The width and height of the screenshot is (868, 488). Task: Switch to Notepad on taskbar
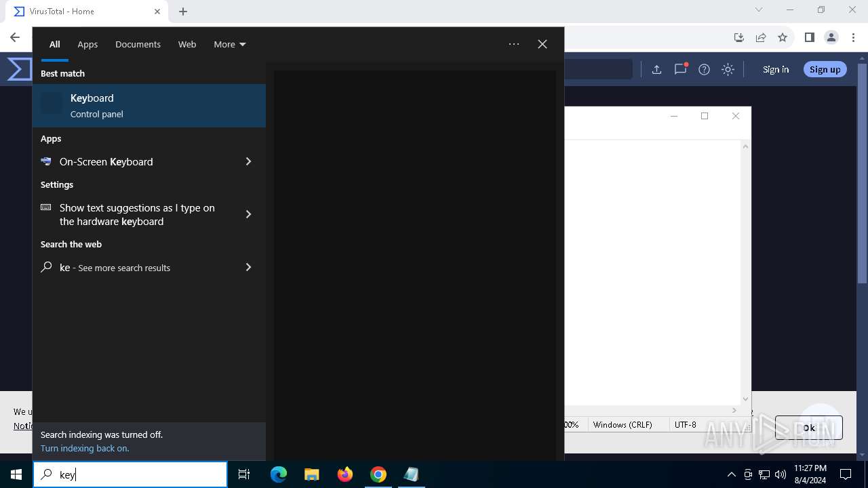click(x=412, y=474)
